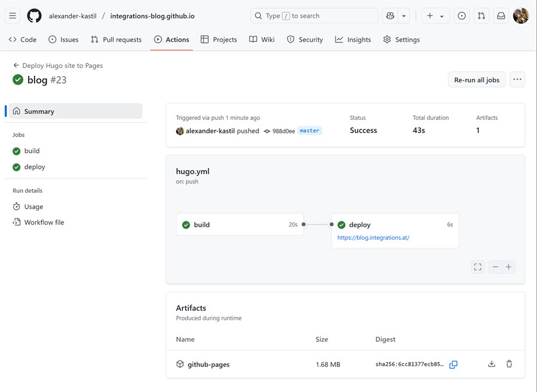Viewport: 537px width, 392px height.
Task: Click Re-run all jobs button
Action: click(477, 80)
